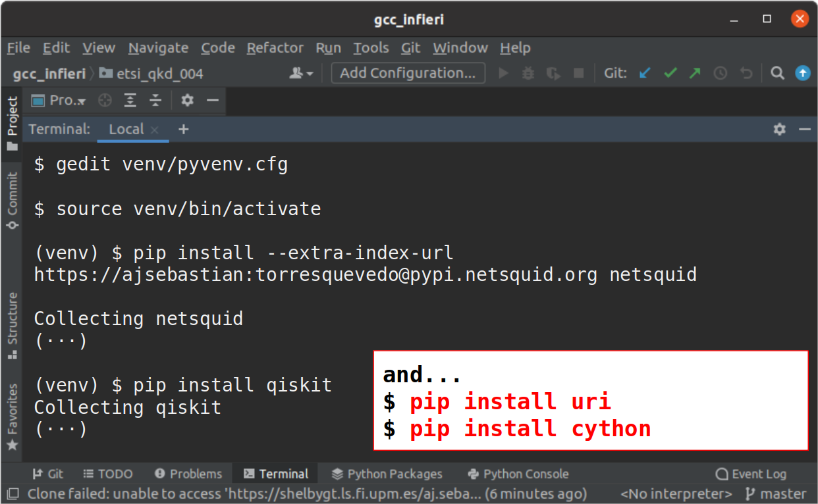Click 'pip install --extra-index-url' command line
Screen dimensions: 818x504
(244, 253)
